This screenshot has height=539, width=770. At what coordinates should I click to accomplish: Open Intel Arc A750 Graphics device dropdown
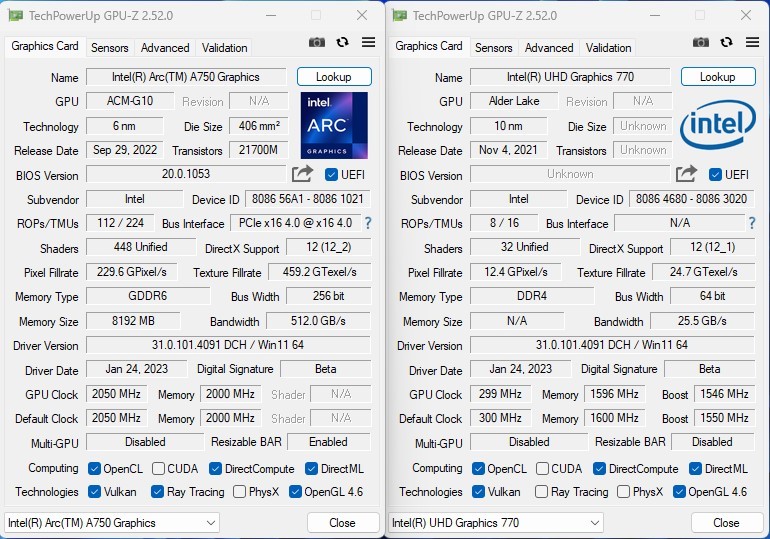(x=112, y=523)
